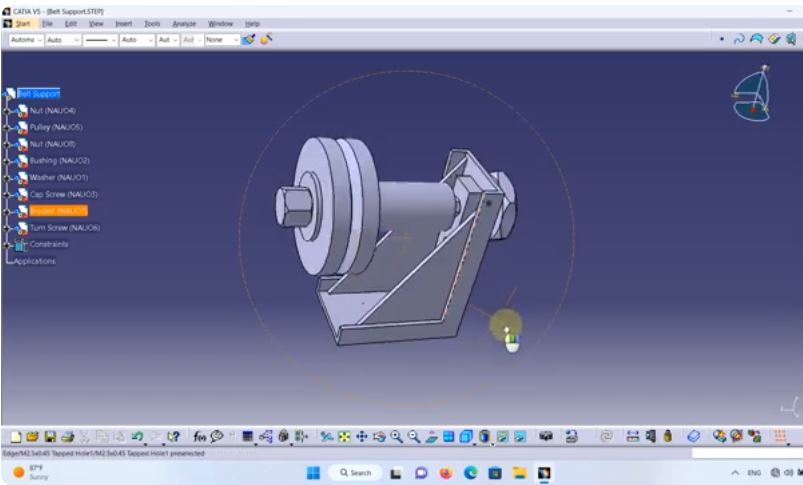The width and height of the screenshot is (803, 485).
Task: Select the Rotate view tool
Action: point(379,436)
